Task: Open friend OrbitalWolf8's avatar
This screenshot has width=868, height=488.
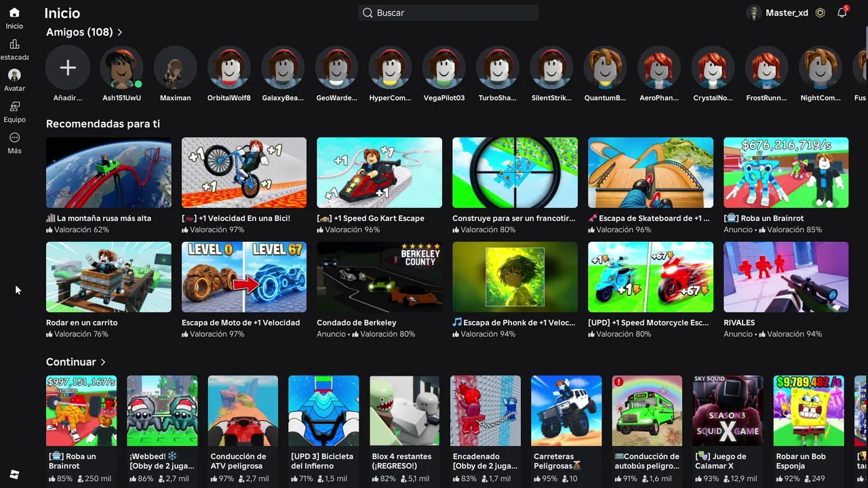Action: tap(229, 68)
